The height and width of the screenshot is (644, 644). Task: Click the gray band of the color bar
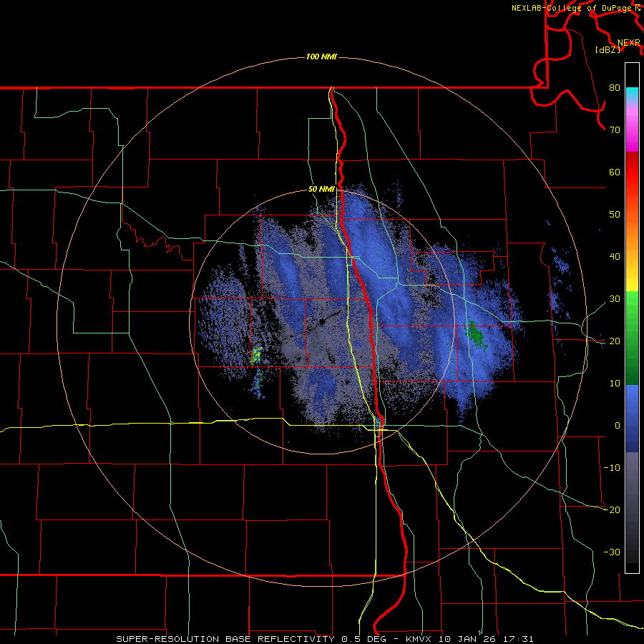click(x=632, y=507)
